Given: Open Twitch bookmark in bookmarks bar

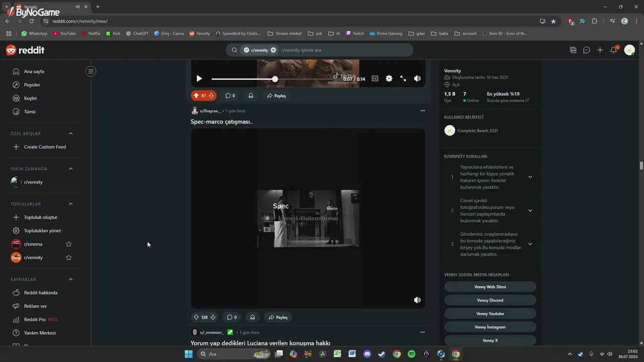Looking at the screenshot, I should pos(355,34).
